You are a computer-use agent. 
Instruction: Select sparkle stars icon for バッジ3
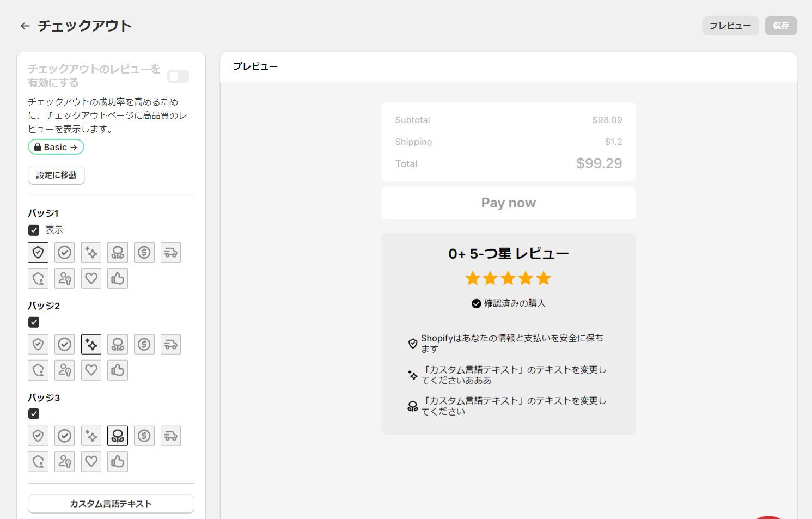point(91,436)
